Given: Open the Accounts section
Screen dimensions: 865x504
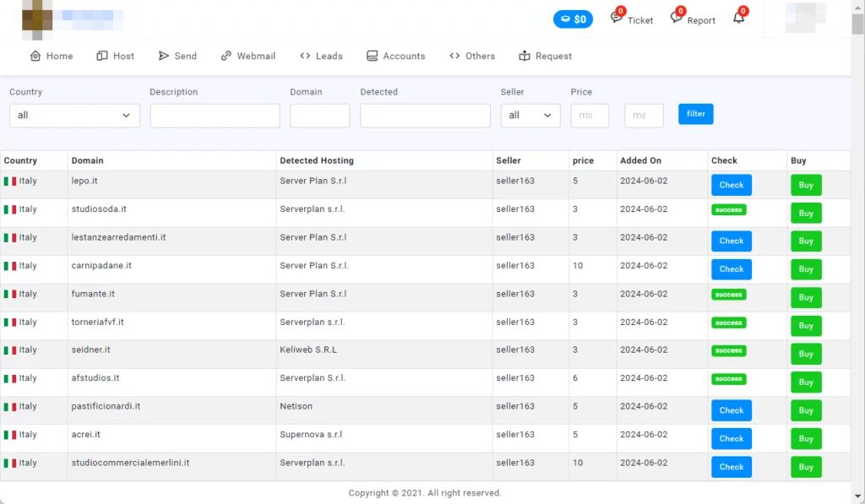Looking at the screenshot, I should click(x=395, y=56).
